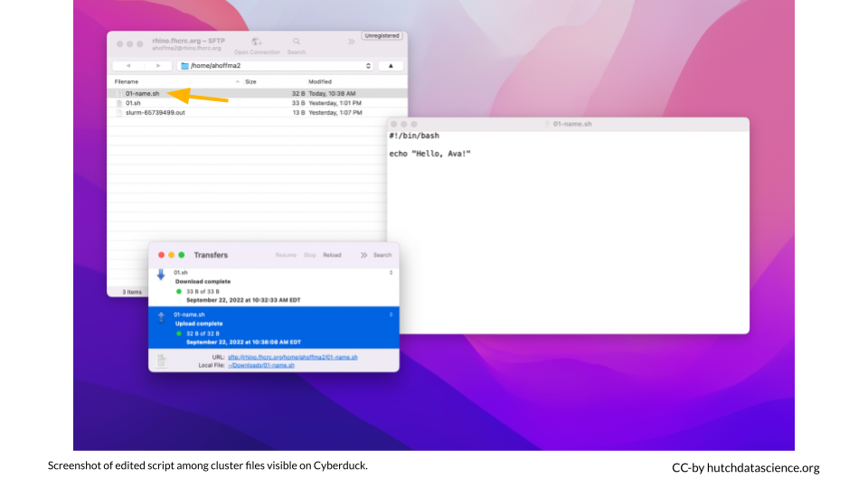Toggle the sort direction arrow beside Filename
Screen dimensions: 868x488
pyautogui.click(x=238, y=82)
